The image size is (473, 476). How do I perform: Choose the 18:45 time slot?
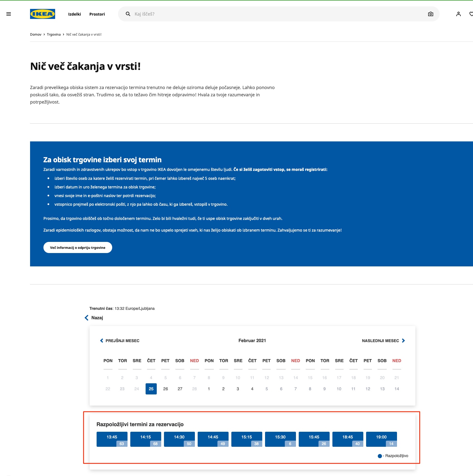tap(348, 439)
